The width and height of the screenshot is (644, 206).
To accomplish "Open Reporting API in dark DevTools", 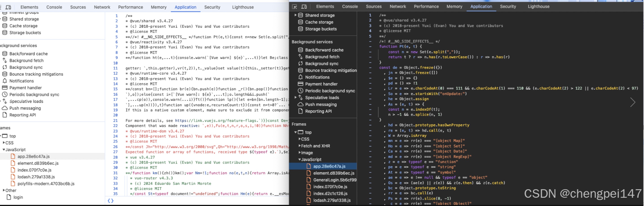I will click(318, 111).
